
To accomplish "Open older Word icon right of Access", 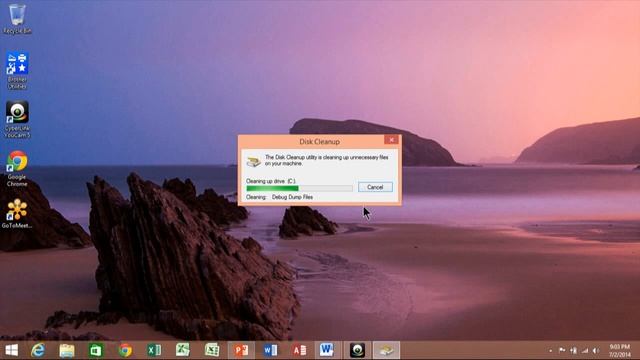I will point(327,350).
